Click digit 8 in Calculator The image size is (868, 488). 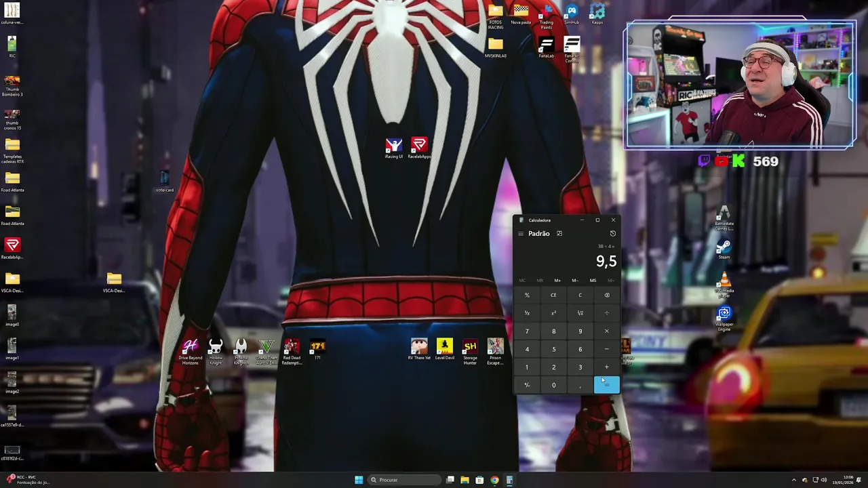[x=553, y=331]
